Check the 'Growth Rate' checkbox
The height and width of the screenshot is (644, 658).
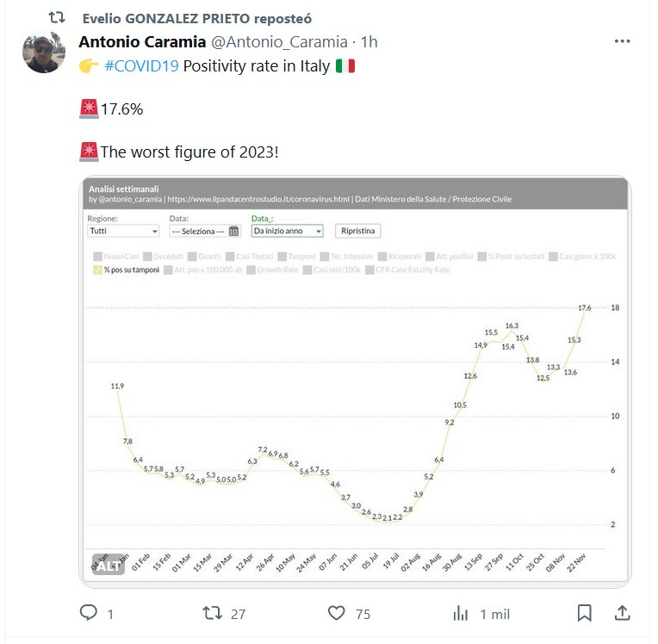(x=251, y=270)
